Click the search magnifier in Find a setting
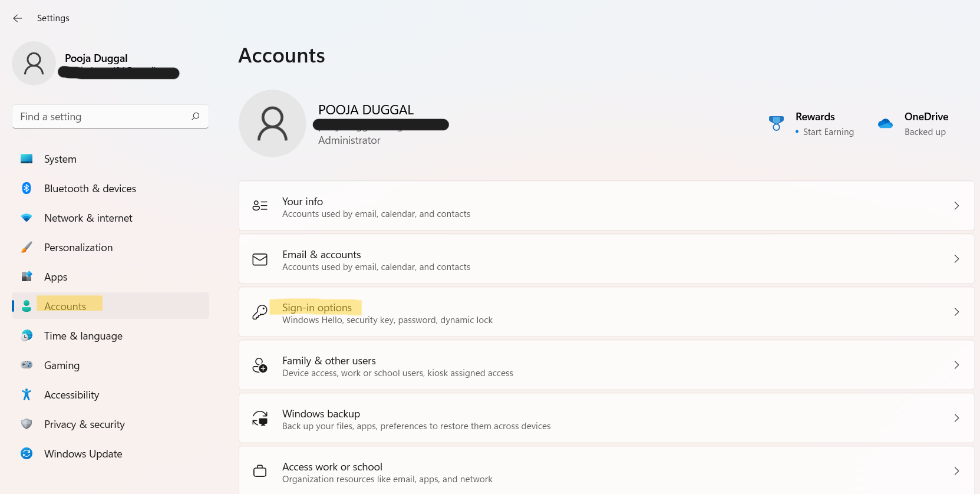This screenshot has height=494, width=980. click(196, 116)
